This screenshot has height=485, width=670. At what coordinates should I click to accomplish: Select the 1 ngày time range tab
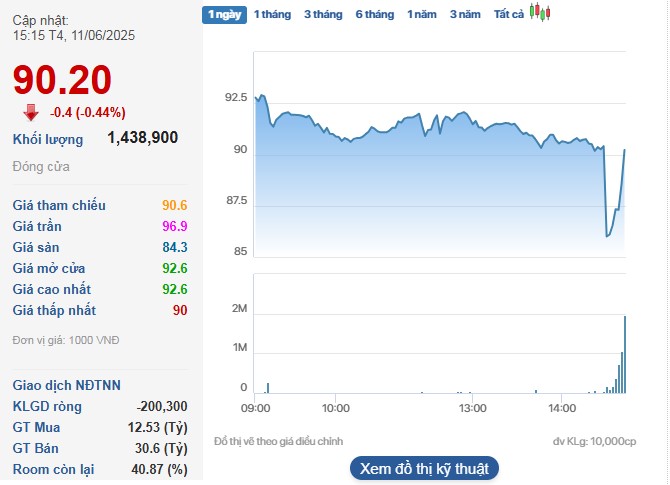click(222, 14)
